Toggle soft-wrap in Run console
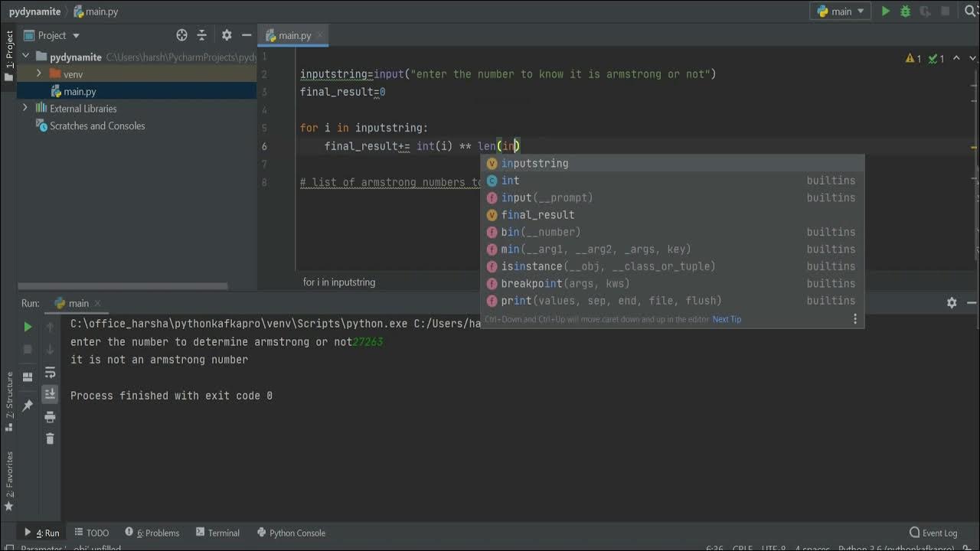Screen dimensions: 980x551 tap(50, 373)
